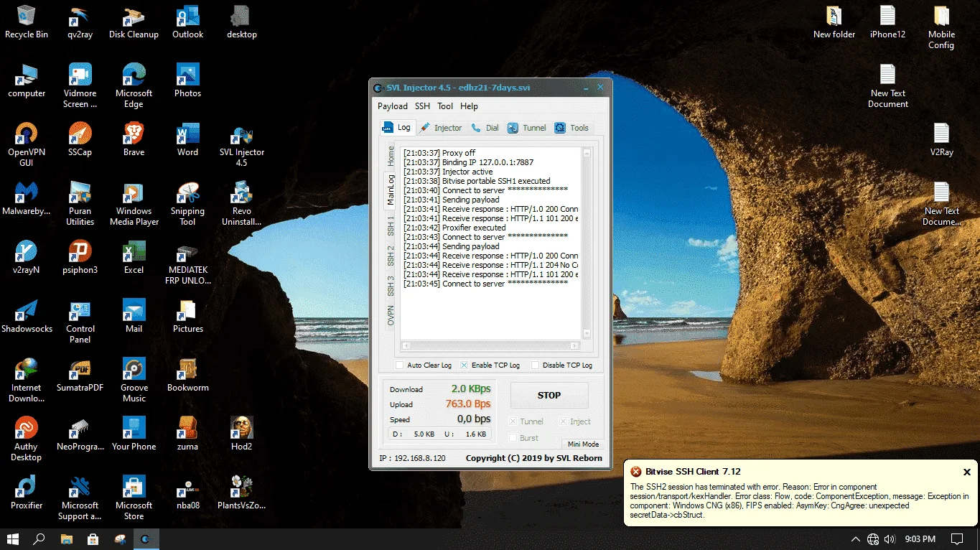Image resolution: width=980 pixels, height=550 pixels.
Task: Select the psiphon3 desktop icon
Action: point(80,257)
